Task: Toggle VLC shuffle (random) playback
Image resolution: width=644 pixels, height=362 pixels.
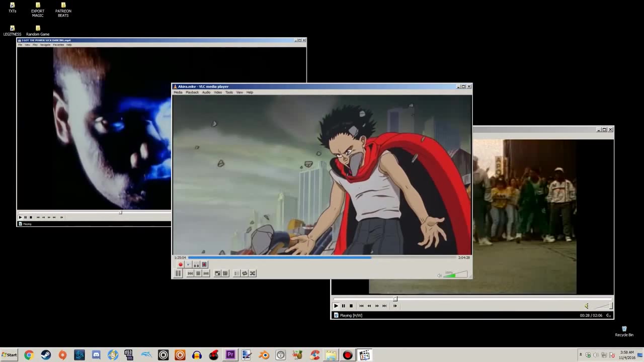Action: point(253,274)
